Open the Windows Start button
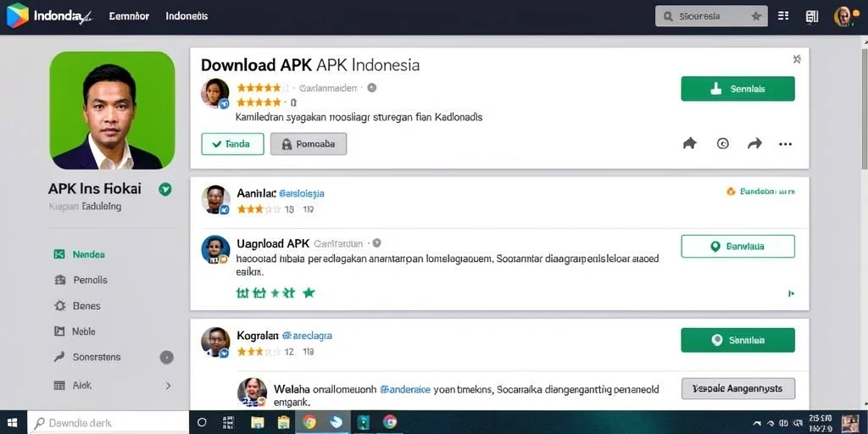This screenshot has width=868, height=434. [12, 423]
